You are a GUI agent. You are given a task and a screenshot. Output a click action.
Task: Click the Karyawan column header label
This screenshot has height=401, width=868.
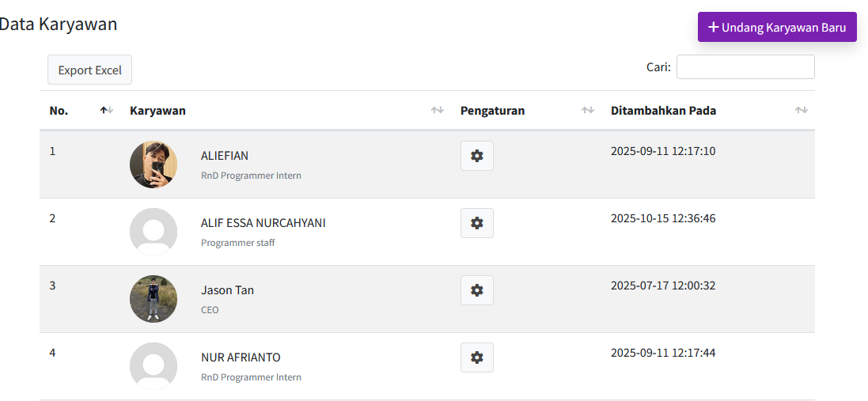click(x=157, y=111)
